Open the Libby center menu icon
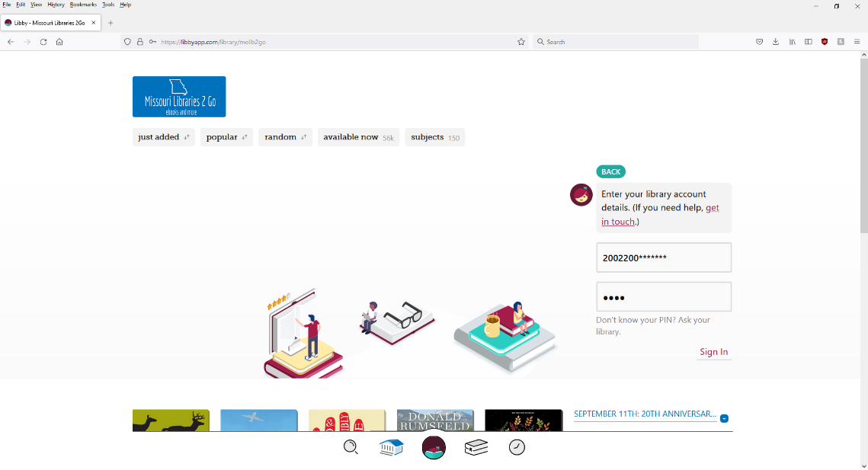 434,447
